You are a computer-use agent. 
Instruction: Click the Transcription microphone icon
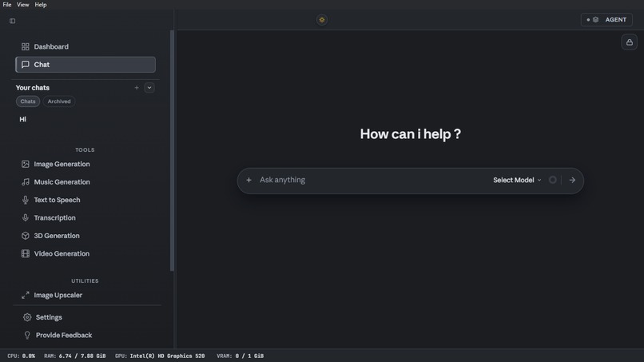(x=26, y=218)
